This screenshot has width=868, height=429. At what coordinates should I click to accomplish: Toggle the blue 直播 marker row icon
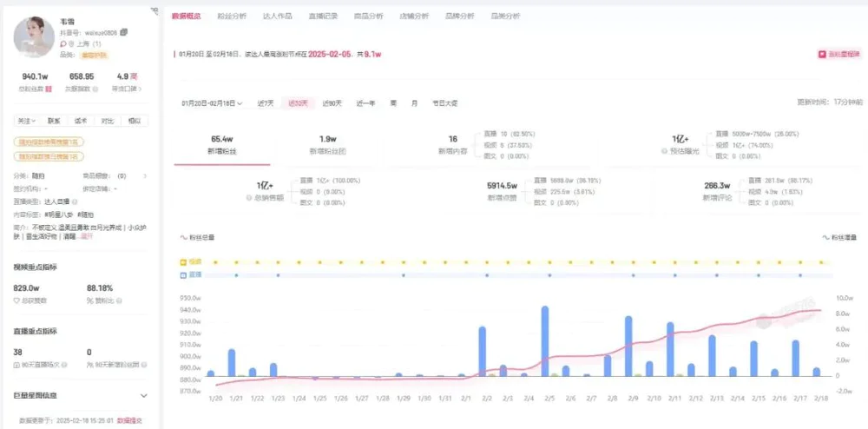(183, 275)
